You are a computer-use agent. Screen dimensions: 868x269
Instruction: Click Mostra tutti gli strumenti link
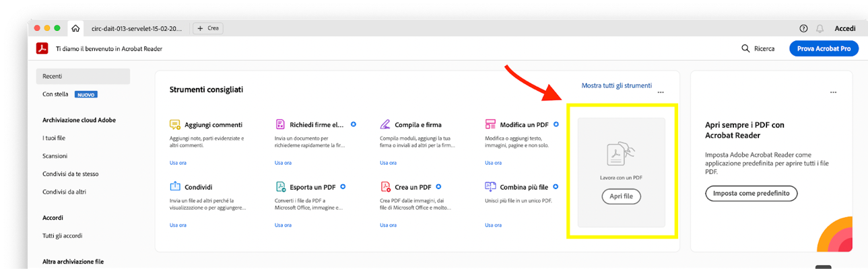click(x=616, y=85)
